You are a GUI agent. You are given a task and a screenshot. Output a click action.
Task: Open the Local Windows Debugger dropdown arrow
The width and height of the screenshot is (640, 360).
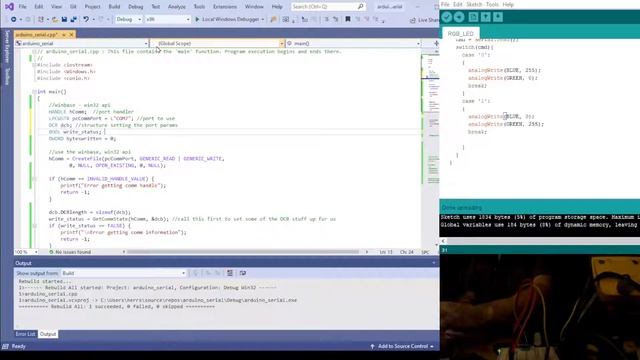click(x=262, y=19)
